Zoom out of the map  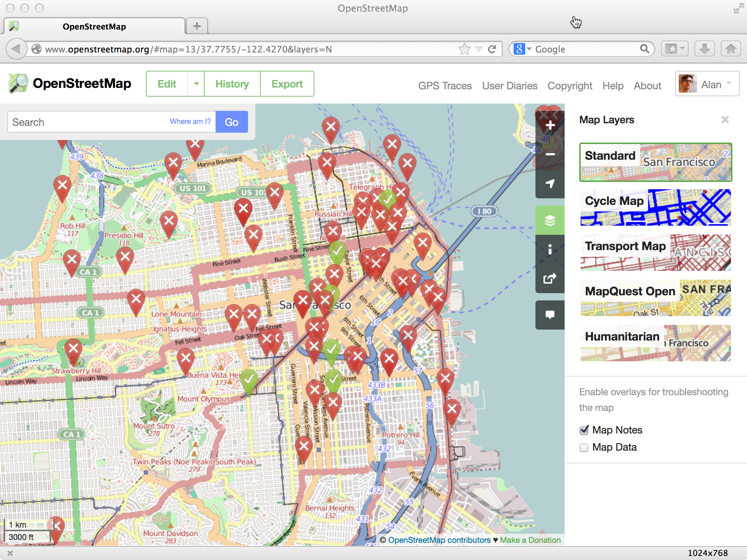[550, 155]
